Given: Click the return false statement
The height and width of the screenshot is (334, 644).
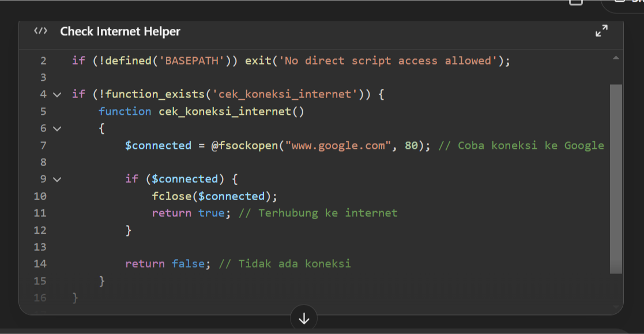Looking at the screenshot, I should tap(165, 264).
